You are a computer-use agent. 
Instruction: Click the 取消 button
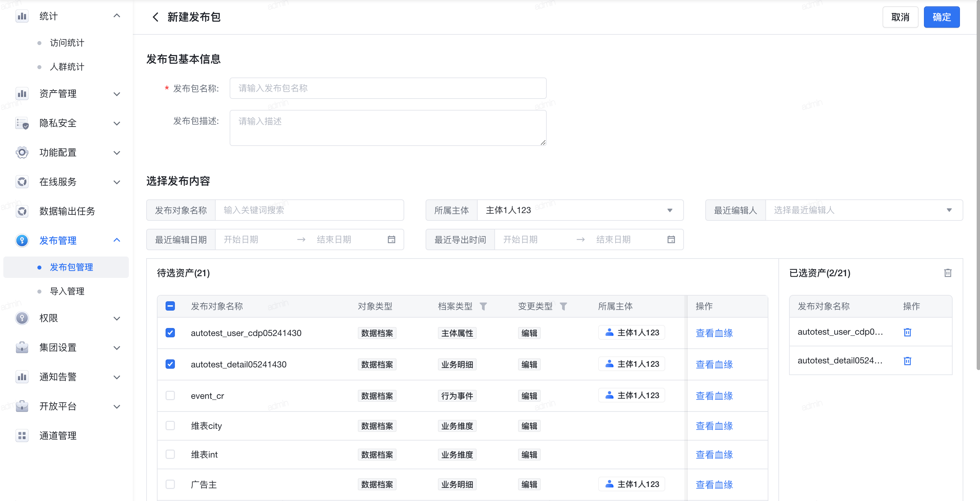tap(900, 17)
